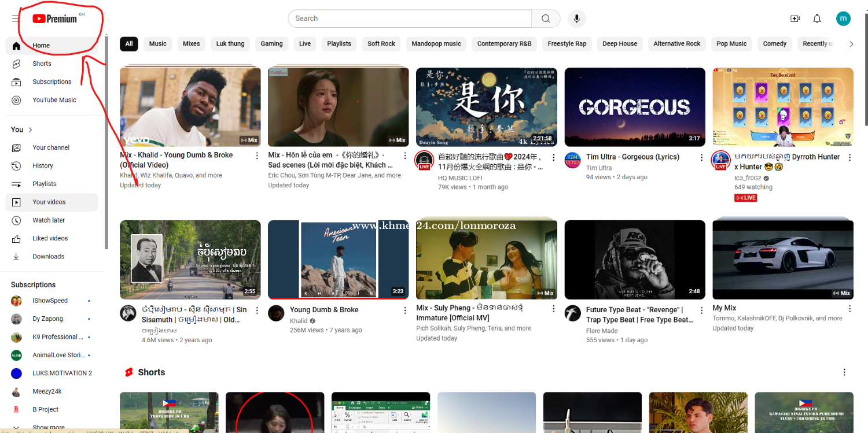Open Downloads in the sidebar

52,257
